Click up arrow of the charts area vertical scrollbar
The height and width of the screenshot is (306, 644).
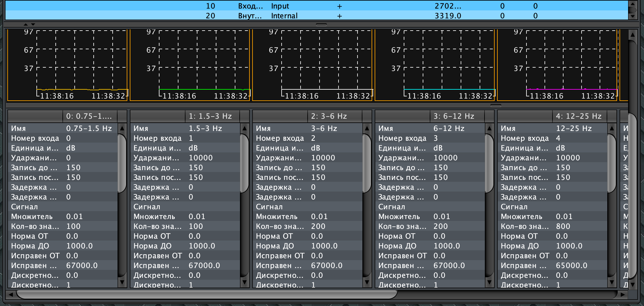[x=633, y=35]
